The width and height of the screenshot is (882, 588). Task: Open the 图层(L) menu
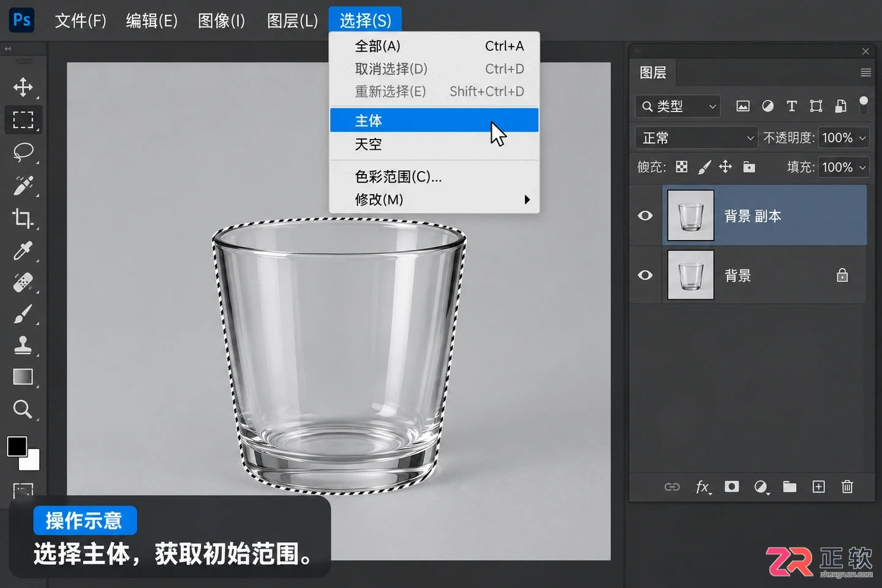point(292,21)
